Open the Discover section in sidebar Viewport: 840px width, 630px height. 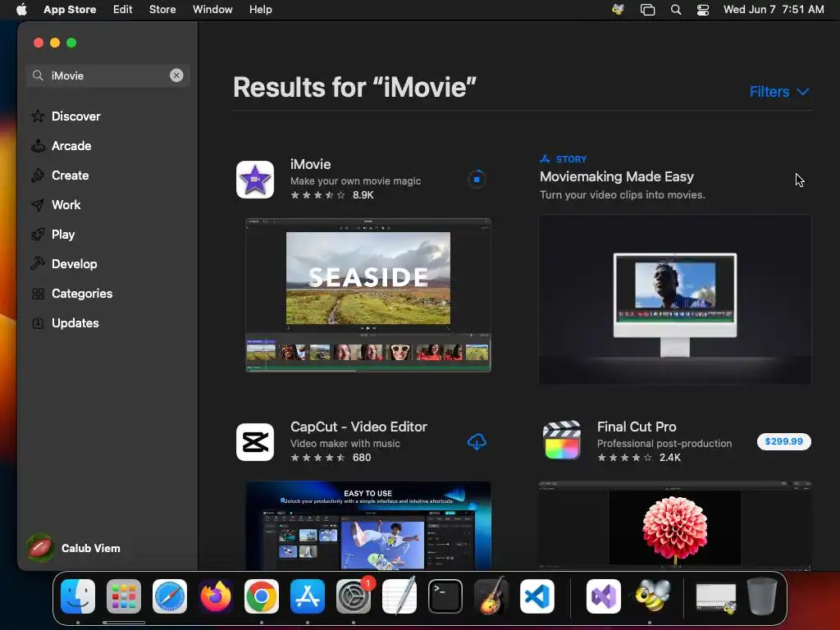75,116
